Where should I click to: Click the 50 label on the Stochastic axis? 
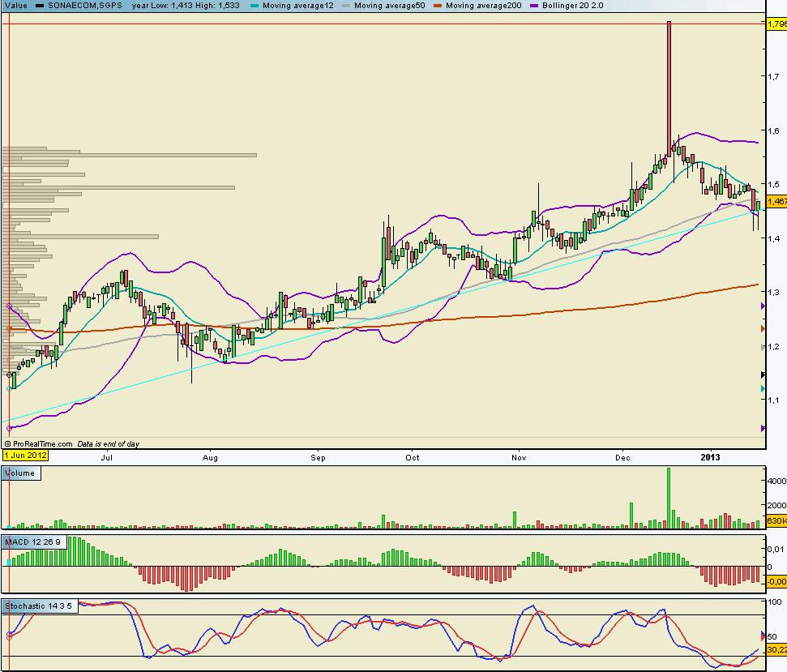point(772,637)
